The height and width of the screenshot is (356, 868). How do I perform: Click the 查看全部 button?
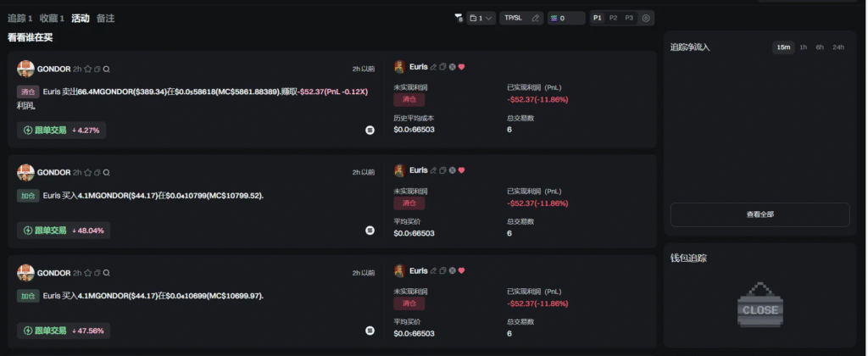point(759,214)
